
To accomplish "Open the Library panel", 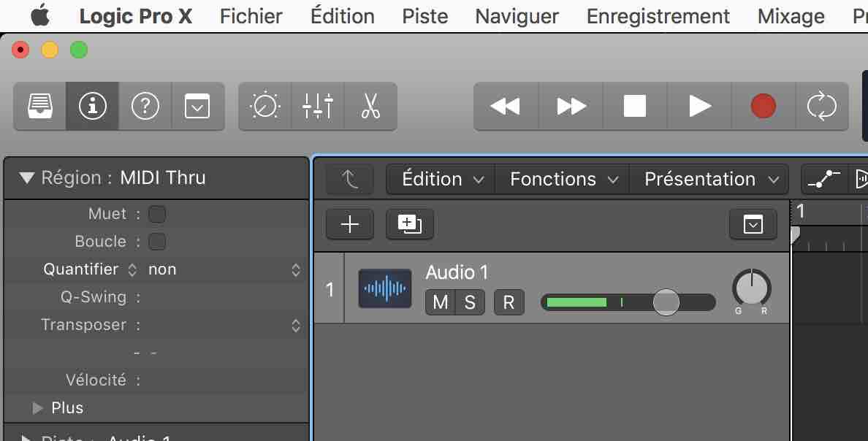I will [x=40, y=107].
